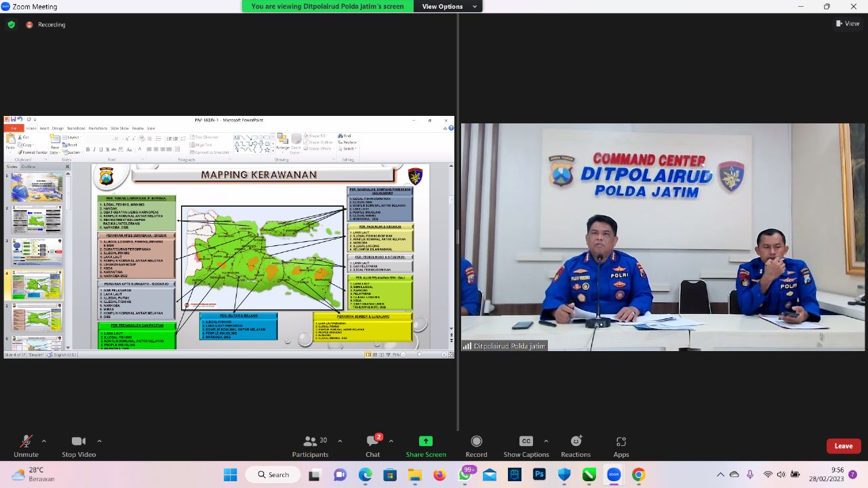
Task: Select slide 1 thumbnail in PowerPoint
Action: (x=37, y=188)
